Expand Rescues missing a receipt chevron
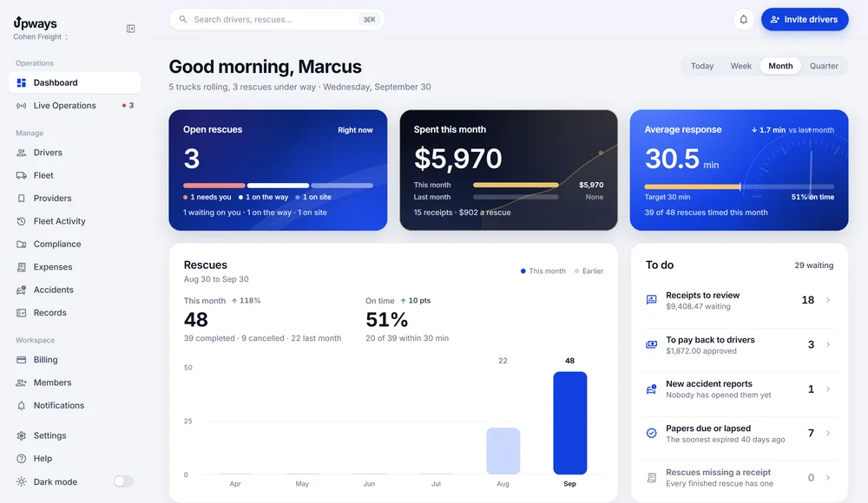Screen dimensions: 868x503 pos(828,478)
